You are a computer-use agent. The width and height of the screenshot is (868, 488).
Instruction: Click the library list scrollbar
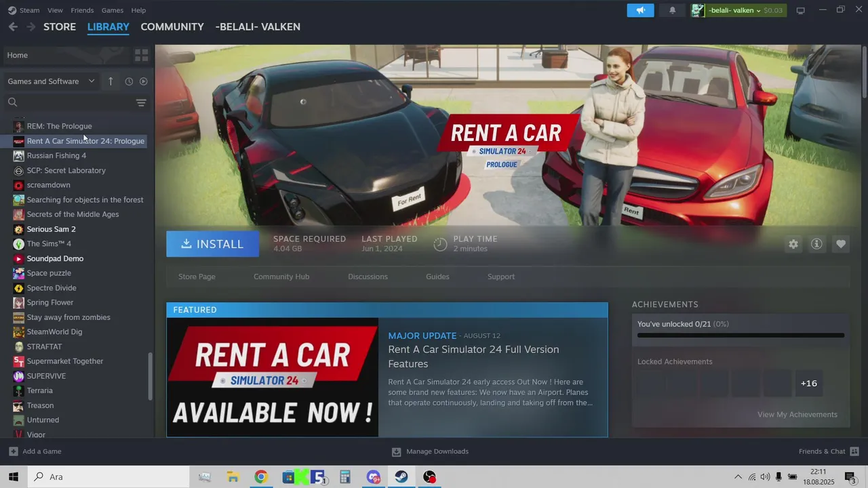(x=151, y=376)
